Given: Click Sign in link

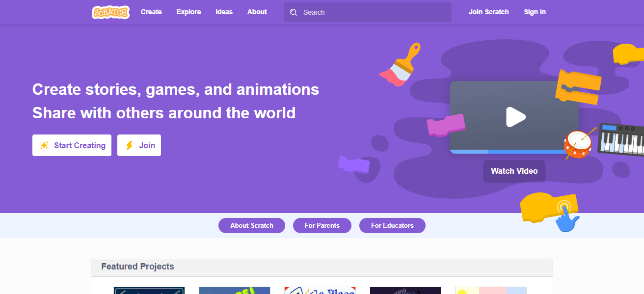Looking at the screenshot, I should (x=535, y=12).
